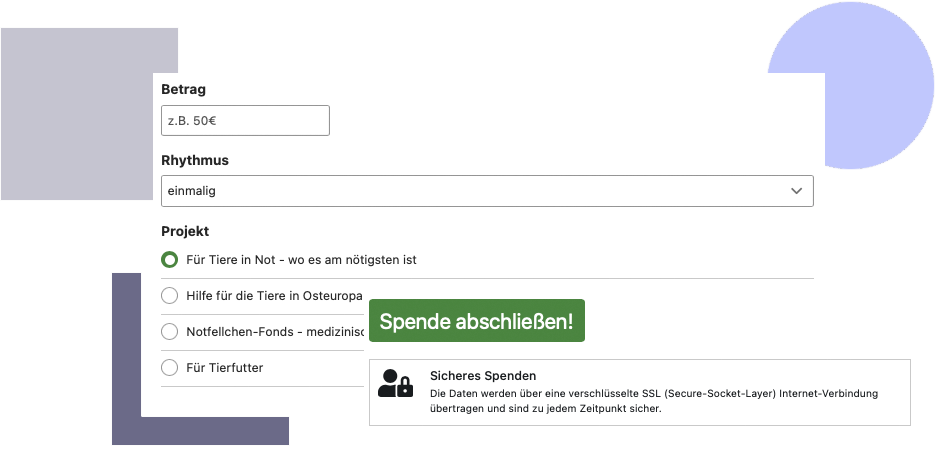936x460 pixels.
Task: Click 'Spende abschließen!' button
Action: [477, 320]
